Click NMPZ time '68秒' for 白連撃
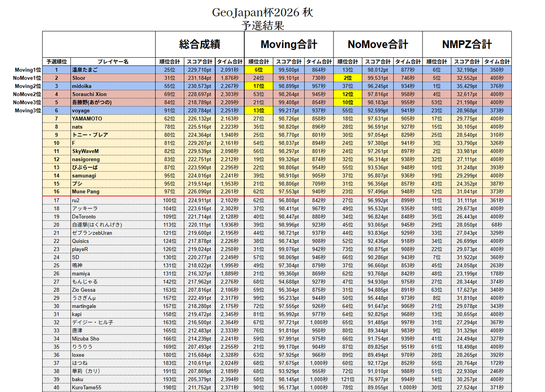The image size is (545, 392). click(x=497, y=225)
